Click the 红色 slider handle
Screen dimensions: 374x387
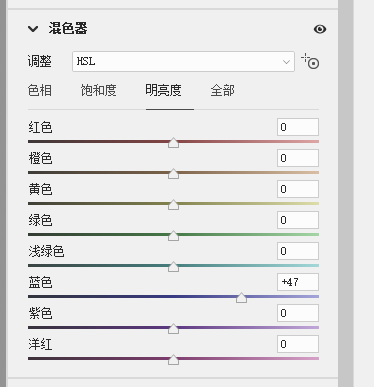[173, 143]
